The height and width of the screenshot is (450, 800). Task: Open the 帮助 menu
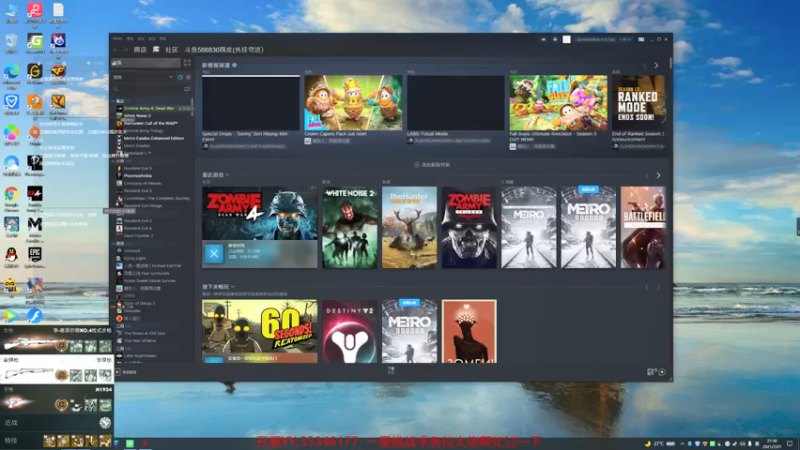pyautogui.click(x=163, y=39)
